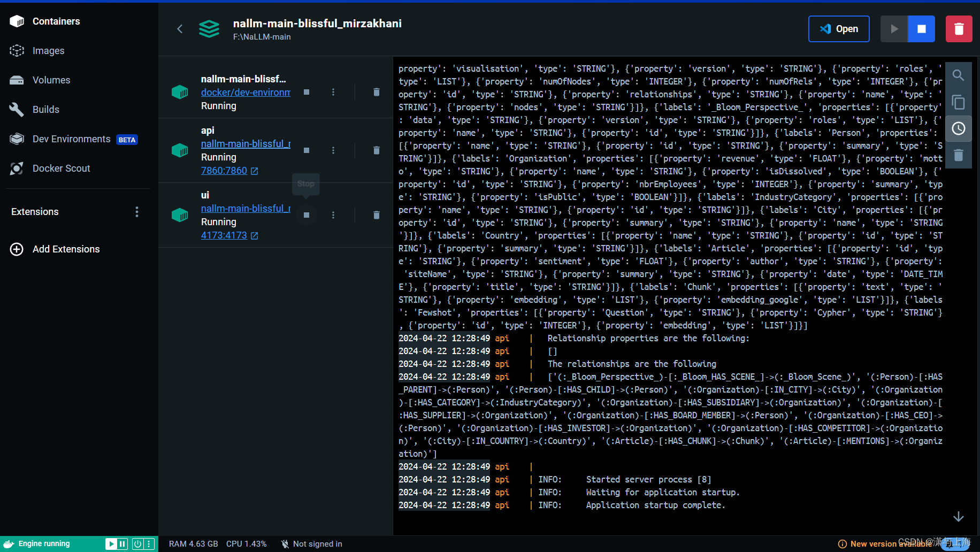This screenshot has width=980, height=552.
Task: Click Not signed in status
Action: click(312, 544)
